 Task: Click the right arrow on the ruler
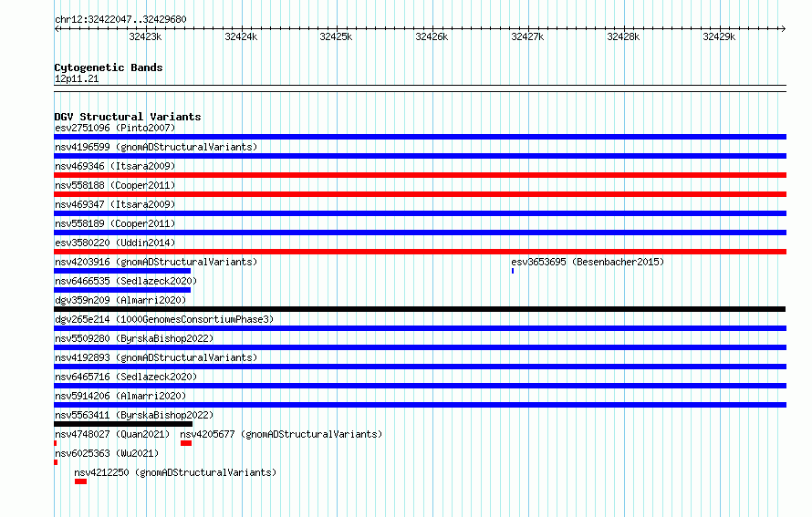784,28
